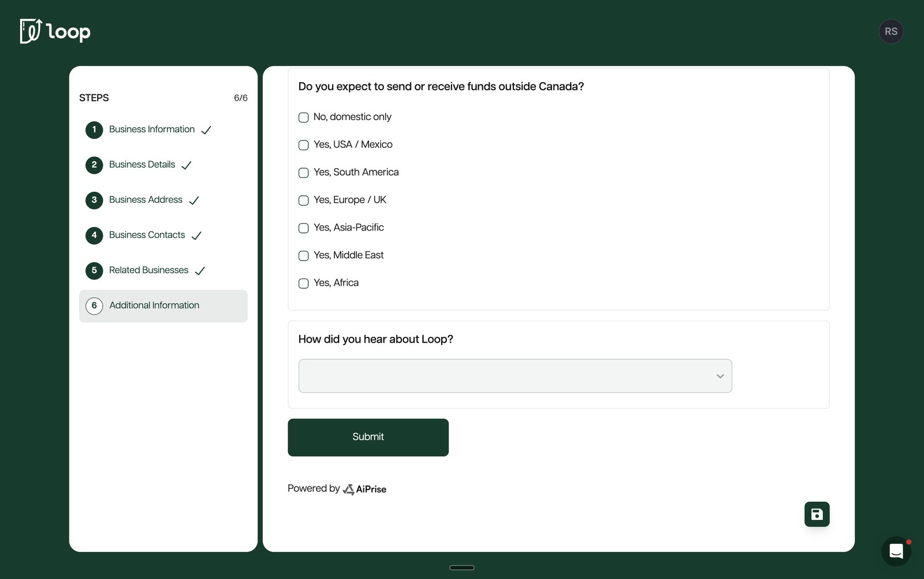Click the step 5 number circle
924x579 pixels.
coord(94,270)
